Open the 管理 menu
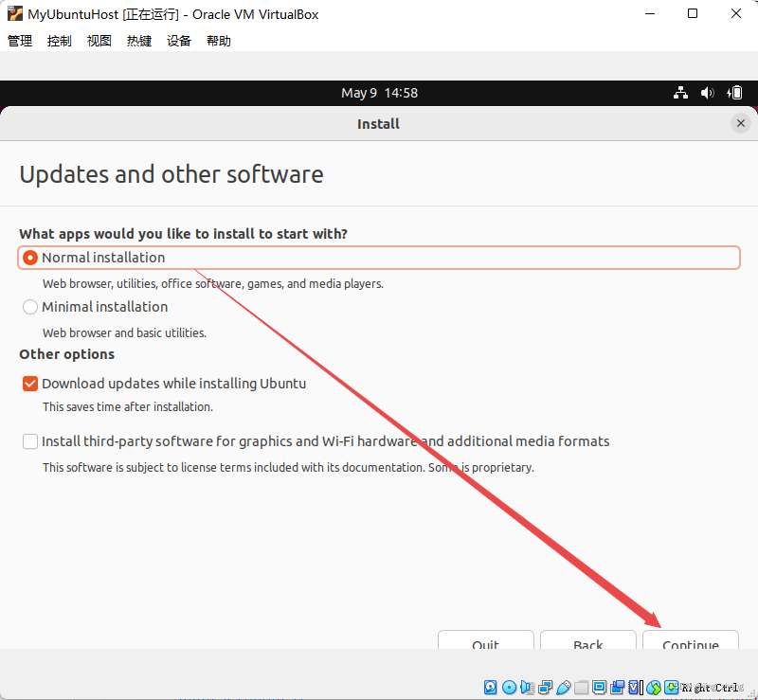 coord(20,41)
